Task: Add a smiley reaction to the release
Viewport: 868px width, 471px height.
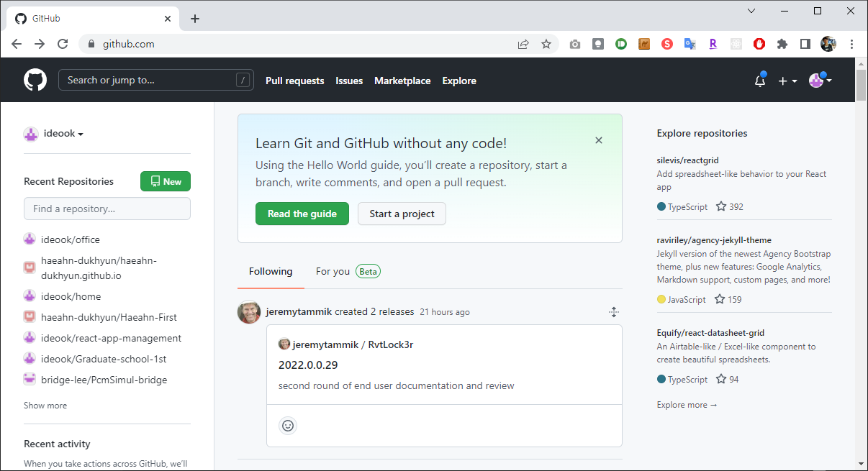Action: [x=288, y=426]
